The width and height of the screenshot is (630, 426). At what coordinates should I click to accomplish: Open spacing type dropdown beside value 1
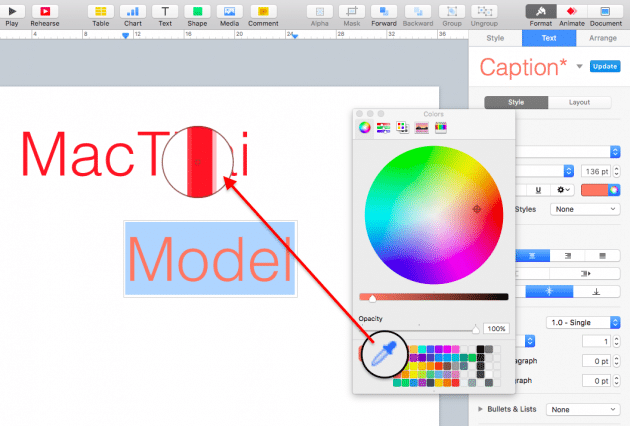click(x=530, y=341)
